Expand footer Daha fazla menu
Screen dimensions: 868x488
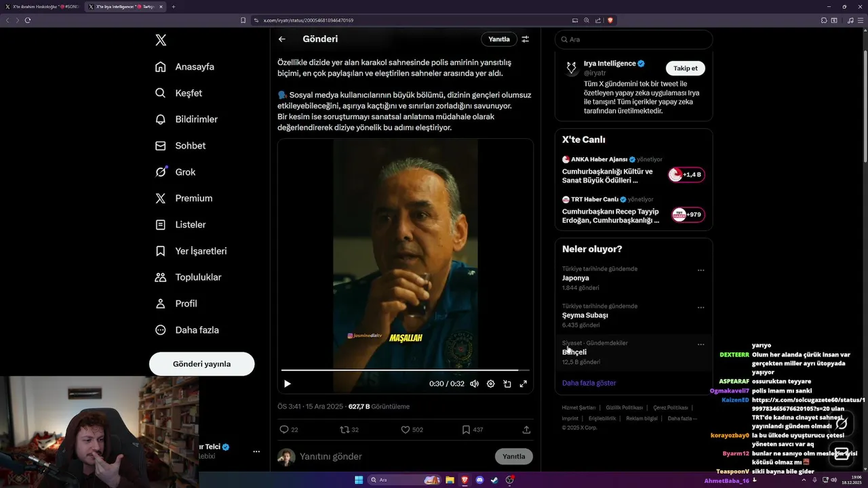point(682,418)
